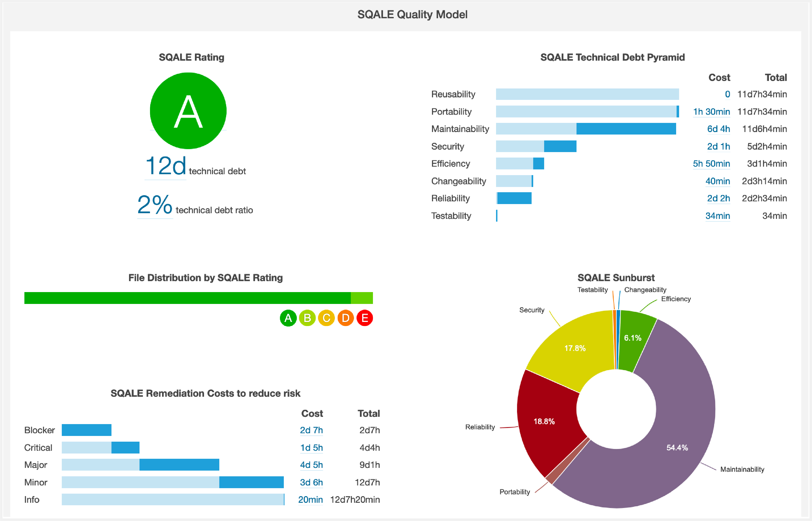Click the red E rating legend badge

click(365, 318)
